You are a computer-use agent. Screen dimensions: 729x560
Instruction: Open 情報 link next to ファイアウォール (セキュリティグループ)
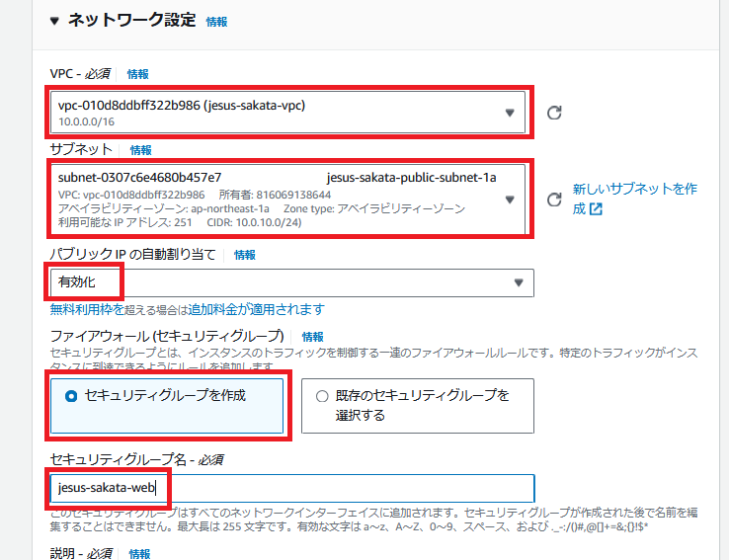313,337
